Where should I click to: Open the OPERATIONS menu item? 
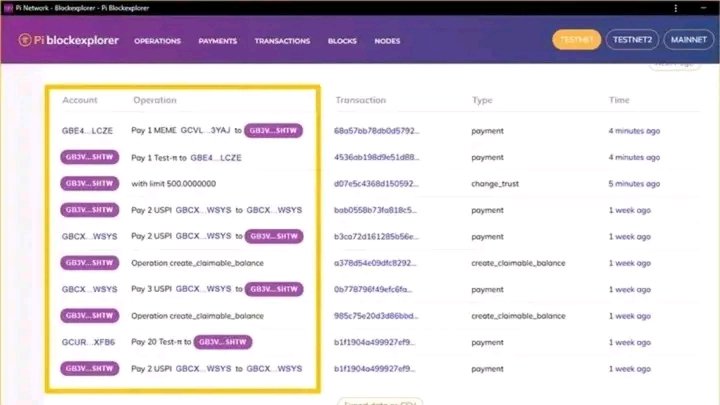pyautogui.click(x=158, y=41)
